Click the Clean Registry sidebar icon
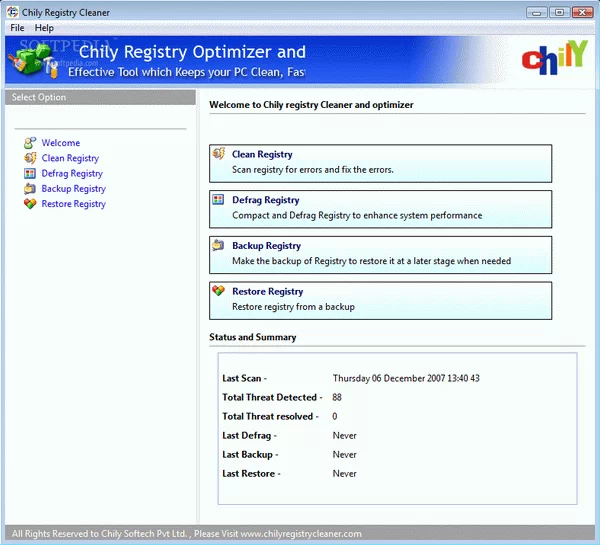 click(30, 158)
